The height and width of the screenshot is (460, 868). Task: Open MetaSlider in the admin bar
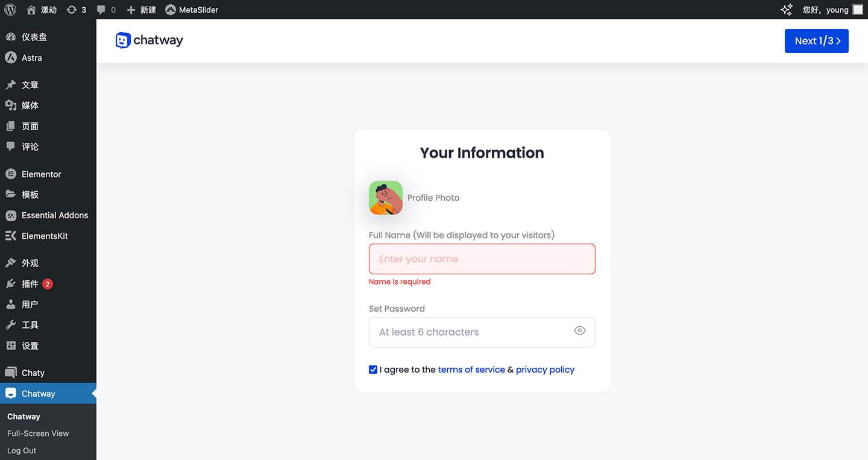click(192, 10)
